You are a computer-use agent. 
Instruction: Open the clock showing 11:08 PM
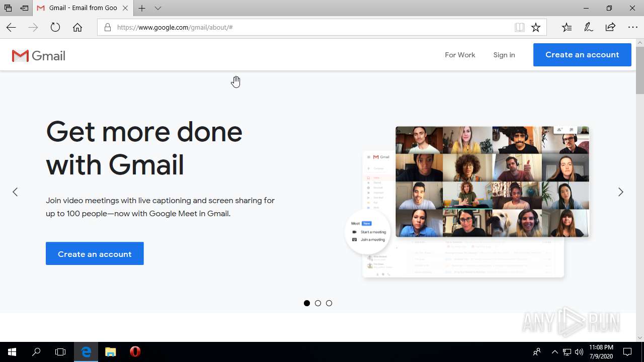click(601, 352)
